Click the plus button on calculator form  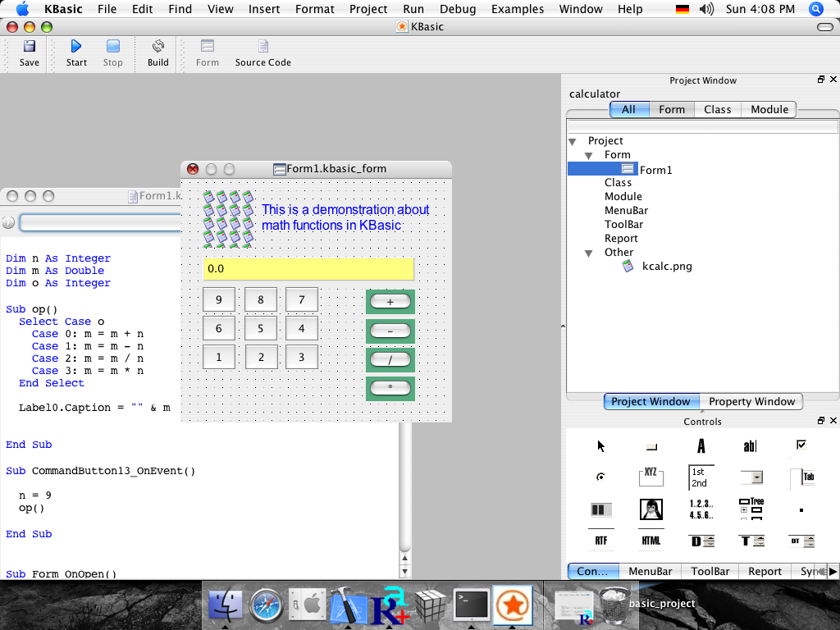(390, 302)
